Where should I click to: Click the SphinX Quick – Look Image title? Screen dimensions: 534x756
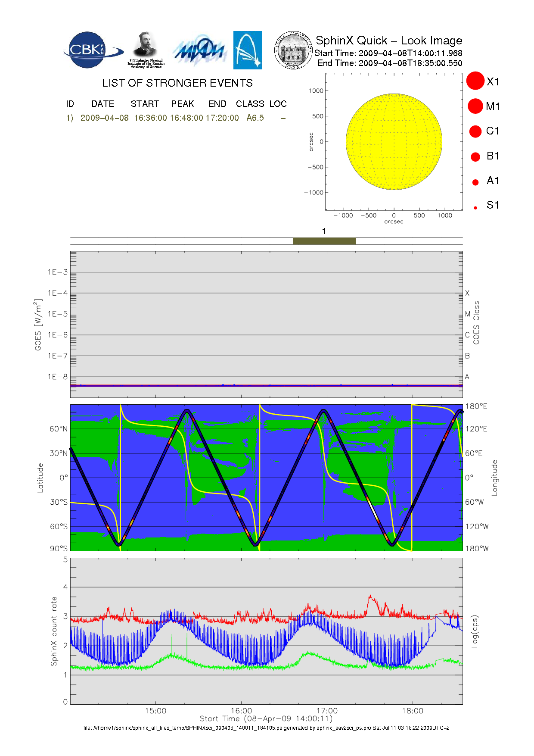click(388, 41)
